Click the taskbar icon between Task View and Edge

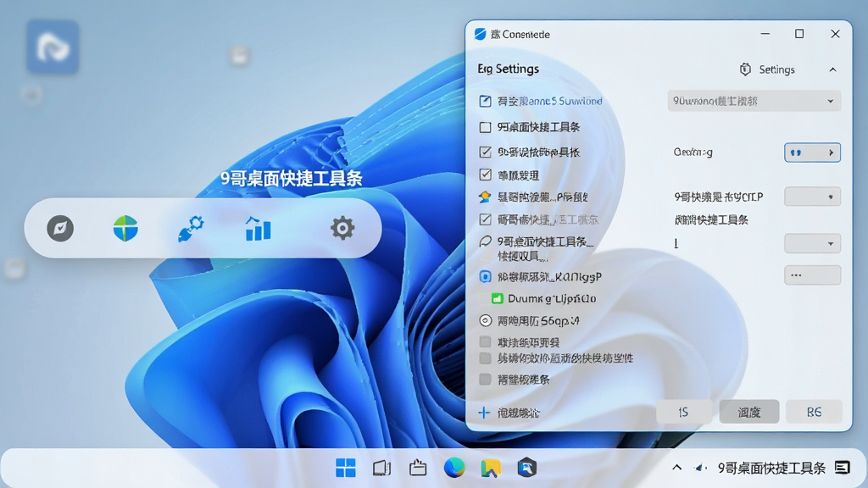[418, 468]
